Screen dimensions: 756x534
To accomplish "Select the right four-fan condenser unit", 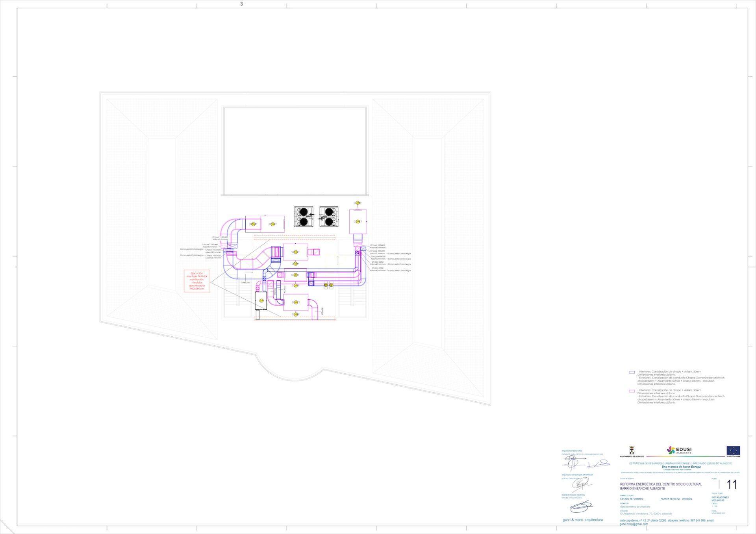I will click(328, 217).
